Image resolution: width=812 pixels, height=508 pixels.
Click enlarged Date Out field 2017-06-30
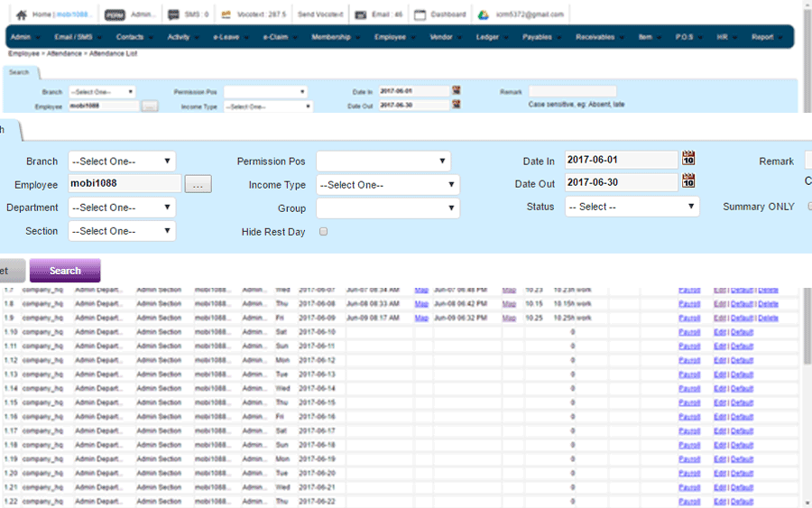[621, 182]
